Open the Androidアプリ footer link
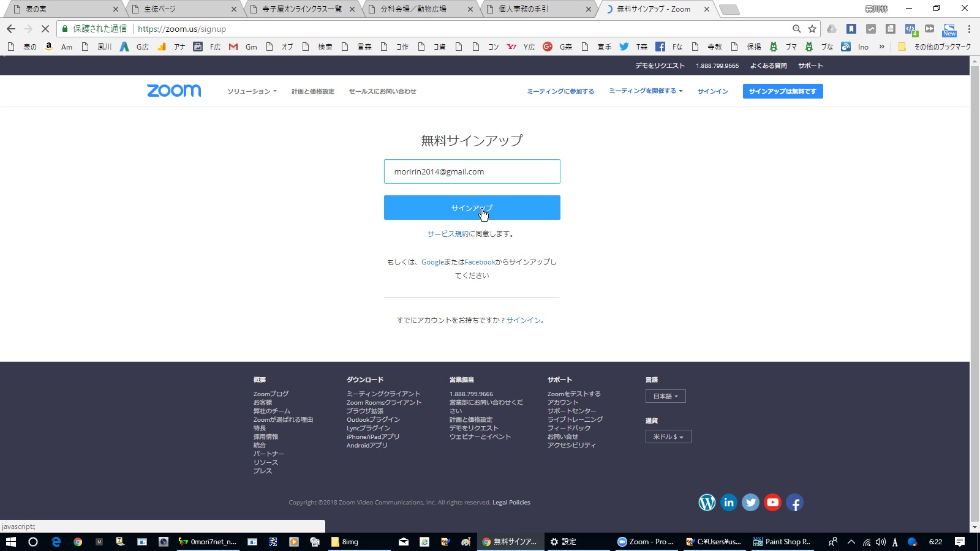Screen dimensions: 980x551 (x=367, y=445)
